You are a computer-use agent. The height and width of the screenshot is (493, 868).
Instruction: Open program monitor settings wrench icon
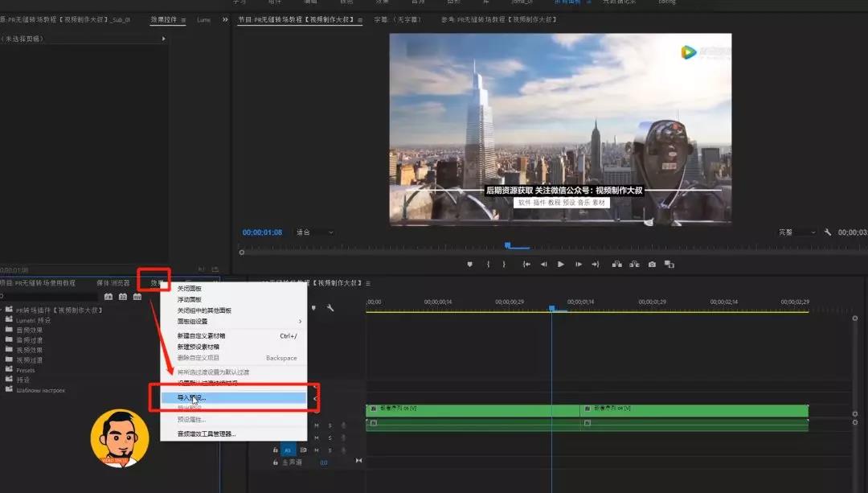click(x=828, y=232)
